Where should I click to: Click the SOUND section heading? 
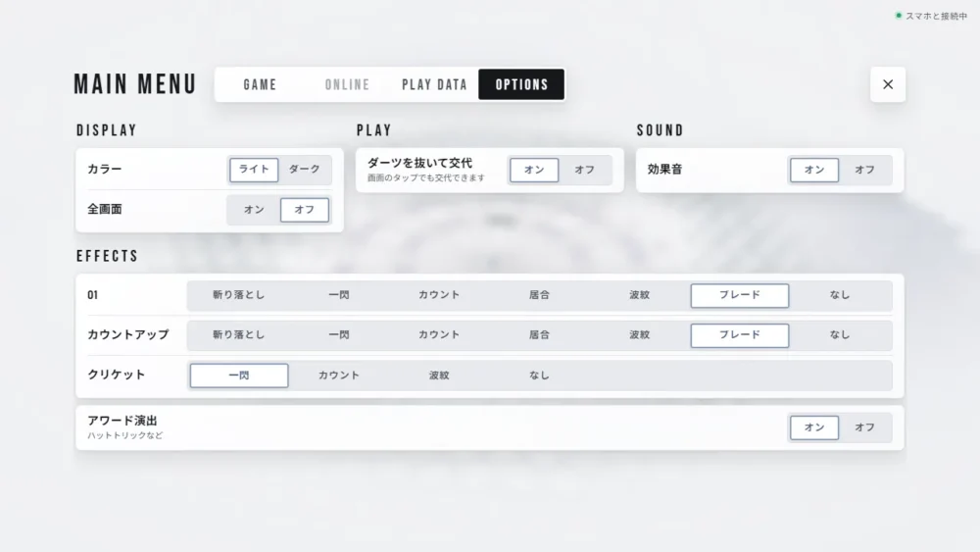[661, 130]
